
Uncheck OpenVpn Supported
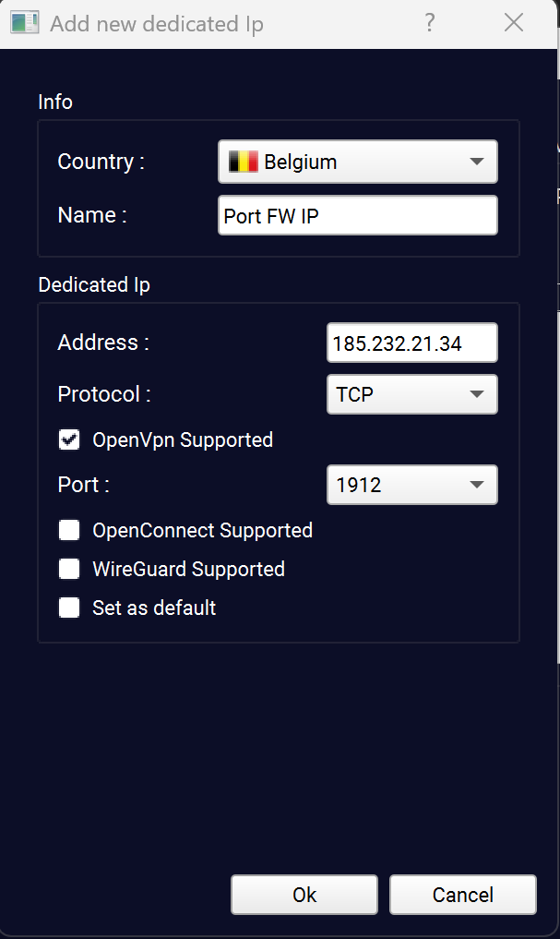click(69, 439)
